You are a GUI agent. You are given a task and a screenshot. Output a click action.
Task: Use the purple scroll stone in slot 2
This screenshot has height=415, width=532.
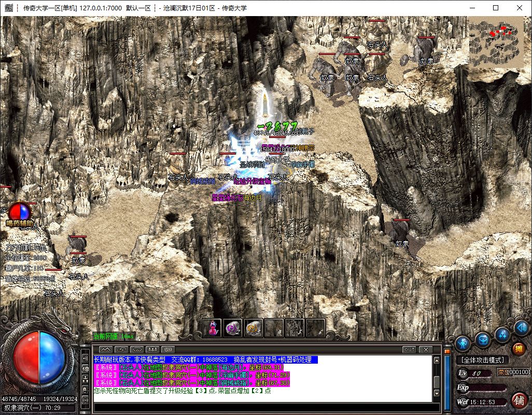[233, 328]
